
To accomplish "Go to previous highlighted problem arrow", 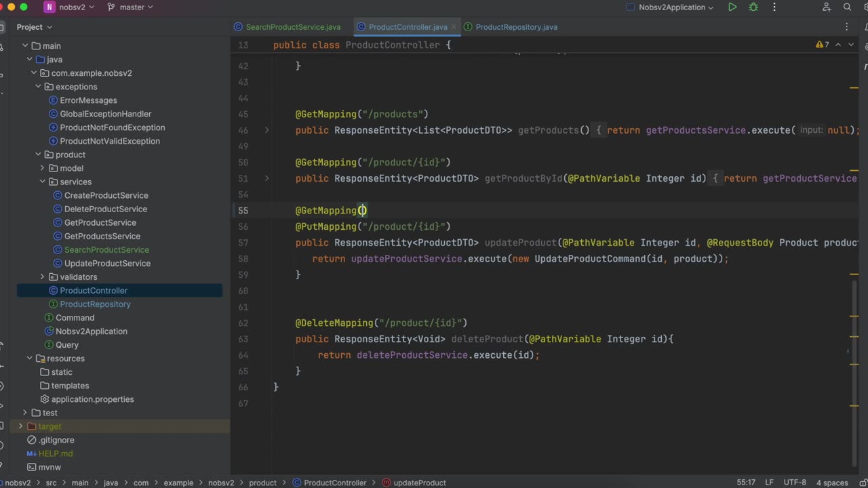I will pyautogui.click(x=838, y=45).
